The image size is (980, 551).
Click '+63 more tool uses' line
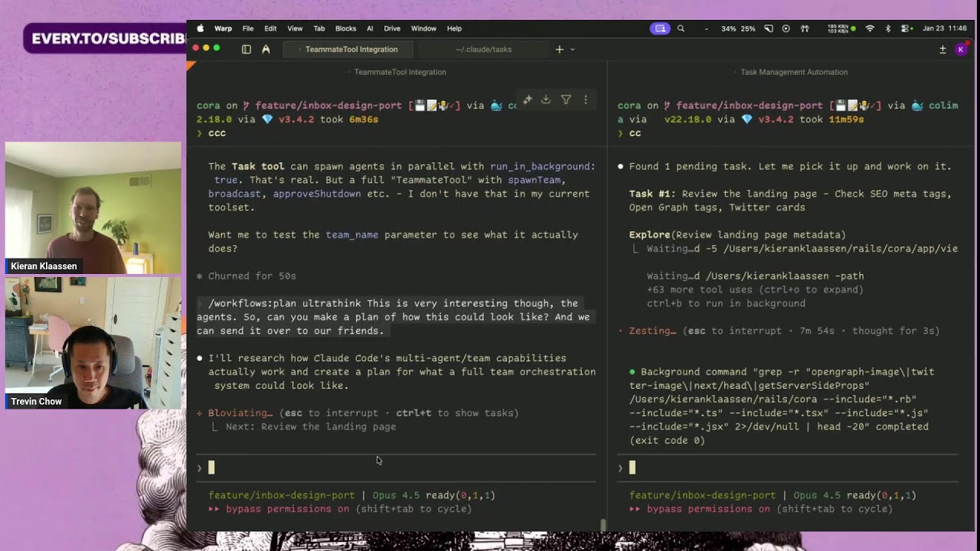755,290
